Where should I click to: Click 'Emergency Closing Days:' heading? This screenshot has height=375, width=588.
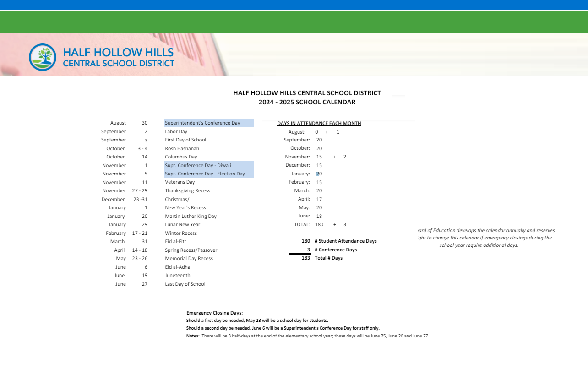click(x=215, y=313)
